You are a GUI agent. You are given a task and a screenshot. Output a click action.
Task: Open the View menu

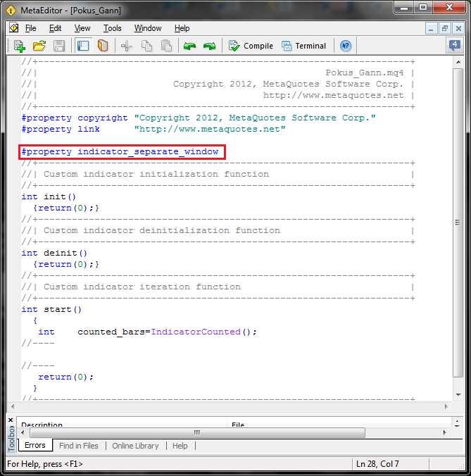pos(82,28)
